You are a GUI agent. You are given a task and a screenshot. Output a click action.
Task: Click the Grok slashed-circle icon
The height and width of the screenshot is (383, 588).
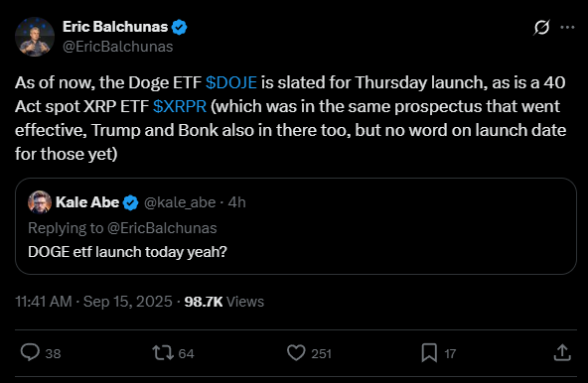point(542,28)
